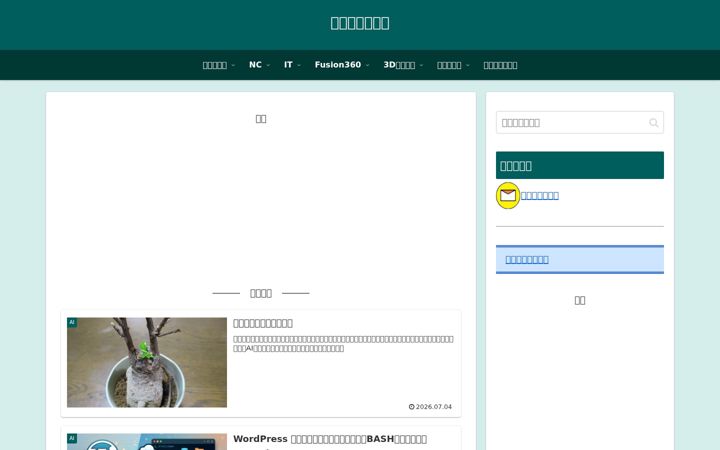Image resolution: width=720 pixels, height=450 pixels.
Task: Select the last navigation item without a chevron
Action: tap(500, 65)
